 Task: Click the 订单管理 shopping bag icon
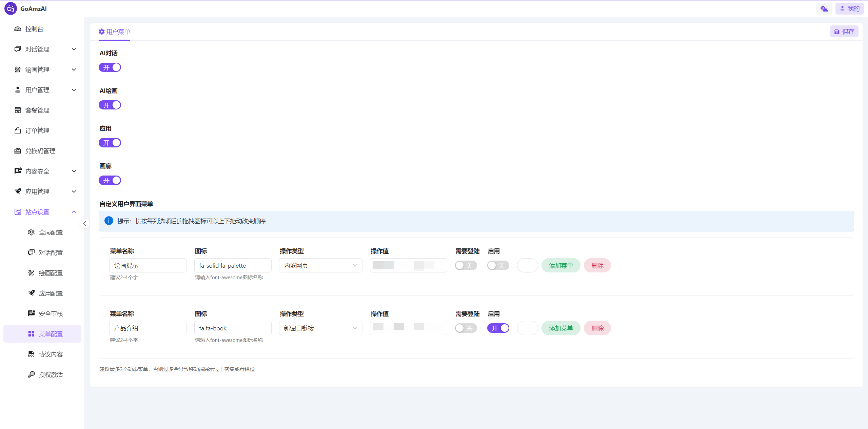[x=18, y=130]
